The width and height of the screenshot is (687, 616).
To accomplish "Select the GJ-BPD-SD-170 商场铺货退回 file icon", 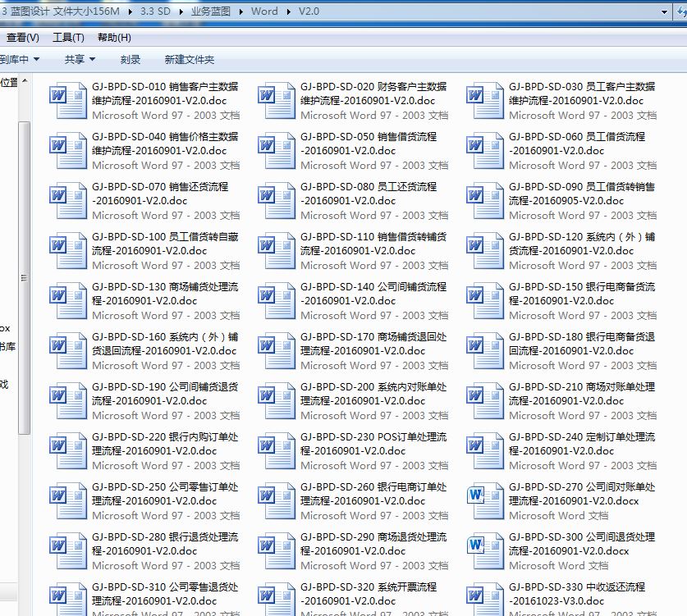I will pos(276,351).
